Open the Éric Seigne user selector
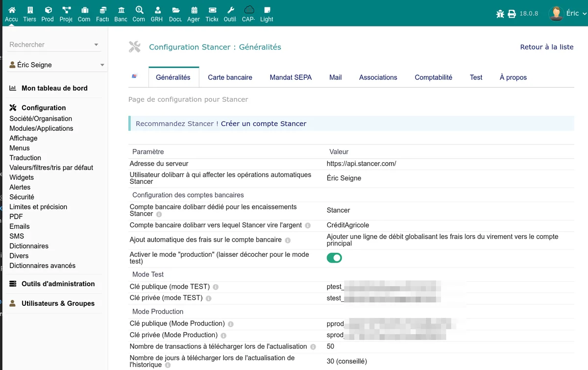 [x=57, y=65]
